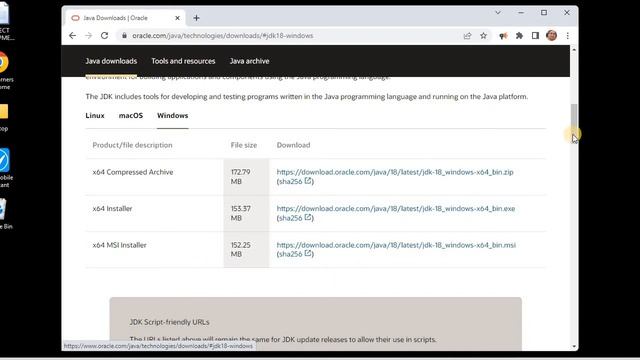Click the File size column header
The width and height of the screenshot is (640, 360).
[244, 145]
